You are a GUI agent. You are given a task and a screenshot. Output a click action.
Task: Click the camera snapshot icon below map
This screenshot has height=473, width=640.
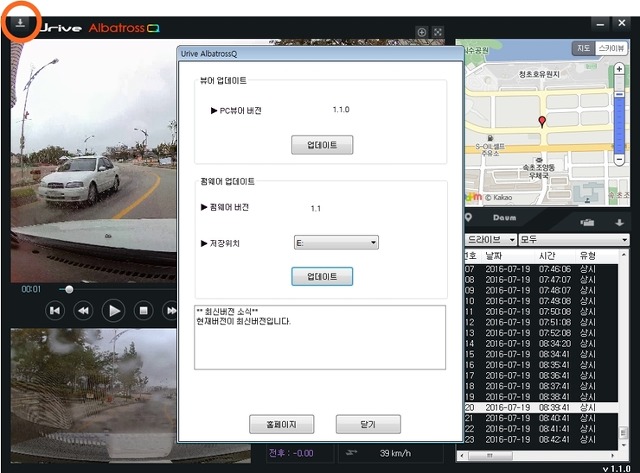tap(587, 222)
